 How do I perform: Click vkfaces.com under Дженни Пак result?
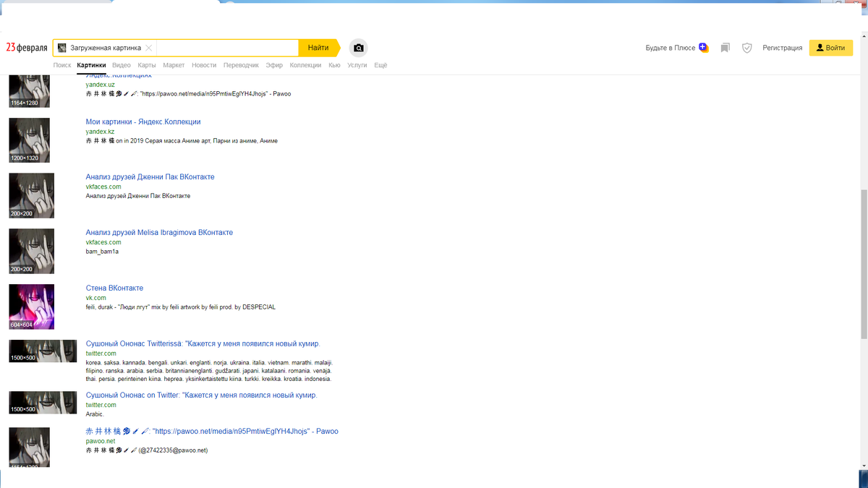[x=103, y=187]
